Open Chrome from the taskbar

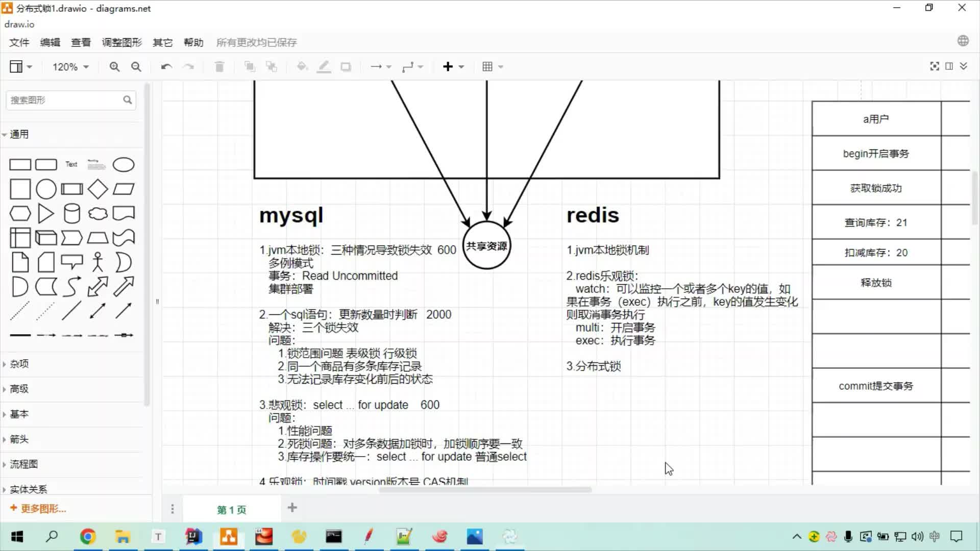pyautogui.click(x=88, y=537)
